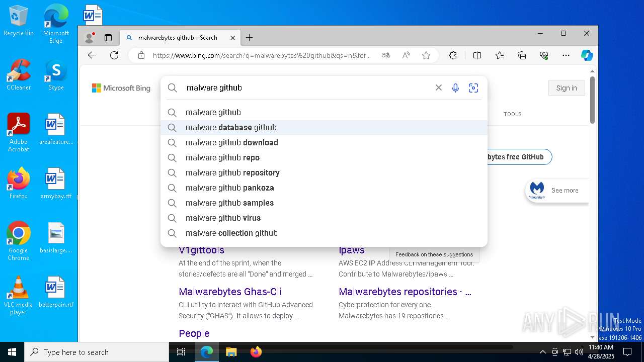Viewport: 644px width, 362px height.
Task: Open the taskbar clock and date
Action: pyautogui.click(x=601, y=352)
